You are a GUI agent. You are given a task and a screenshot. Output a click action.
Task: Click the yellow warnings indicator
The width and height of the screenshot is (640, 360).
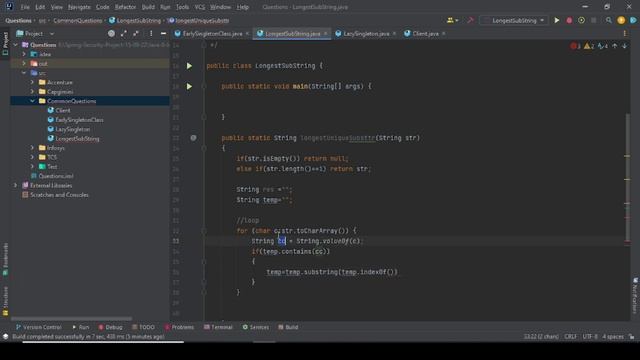pos(589,46)
